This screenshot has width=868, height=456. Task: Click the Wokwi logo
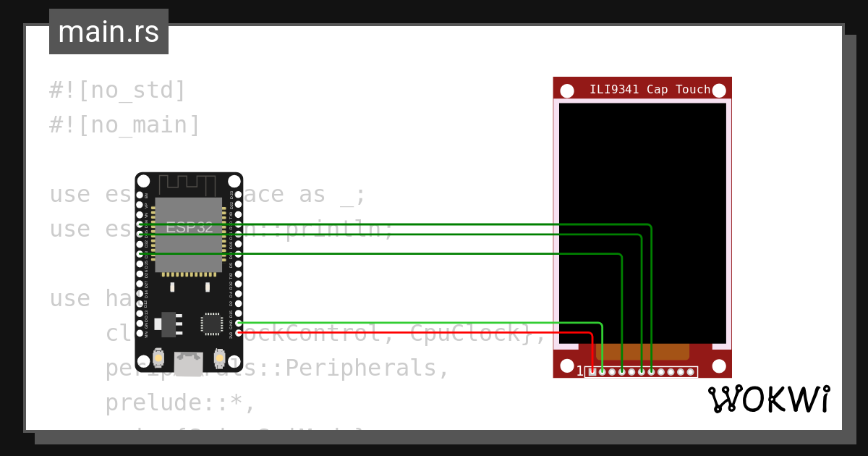tap(769, 399)
